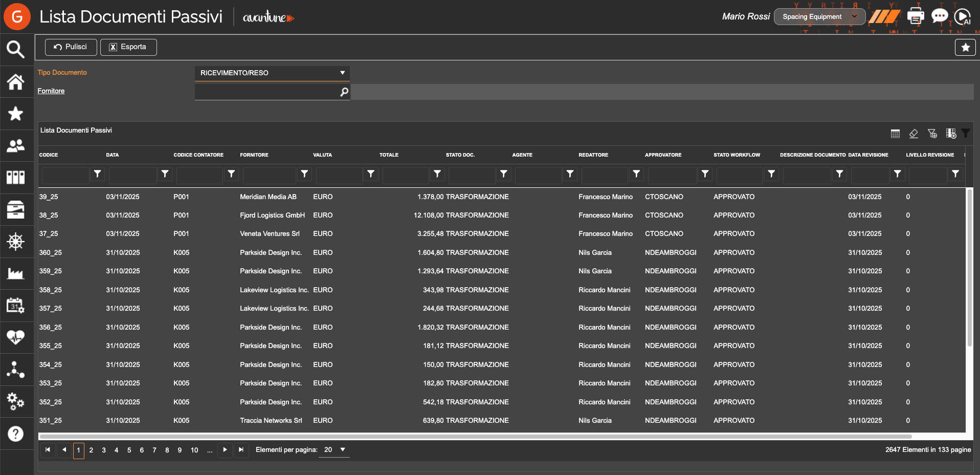This screenshot has height=475, width=980.
Task: Open the factory production sidebar icon
Action: (15, 273)
